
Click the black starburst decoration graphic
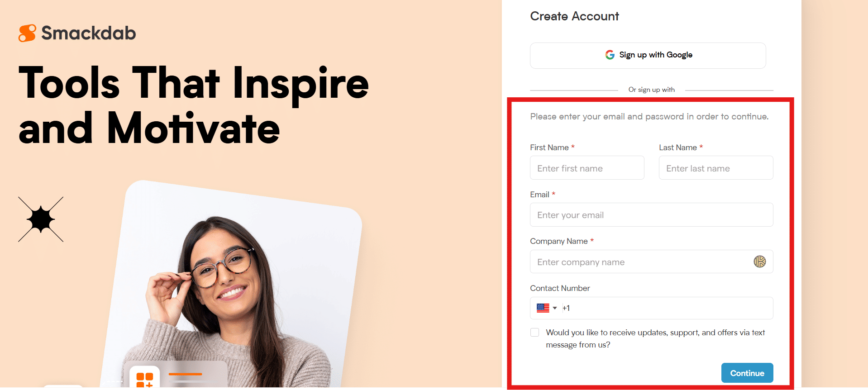tap(41, 219)
